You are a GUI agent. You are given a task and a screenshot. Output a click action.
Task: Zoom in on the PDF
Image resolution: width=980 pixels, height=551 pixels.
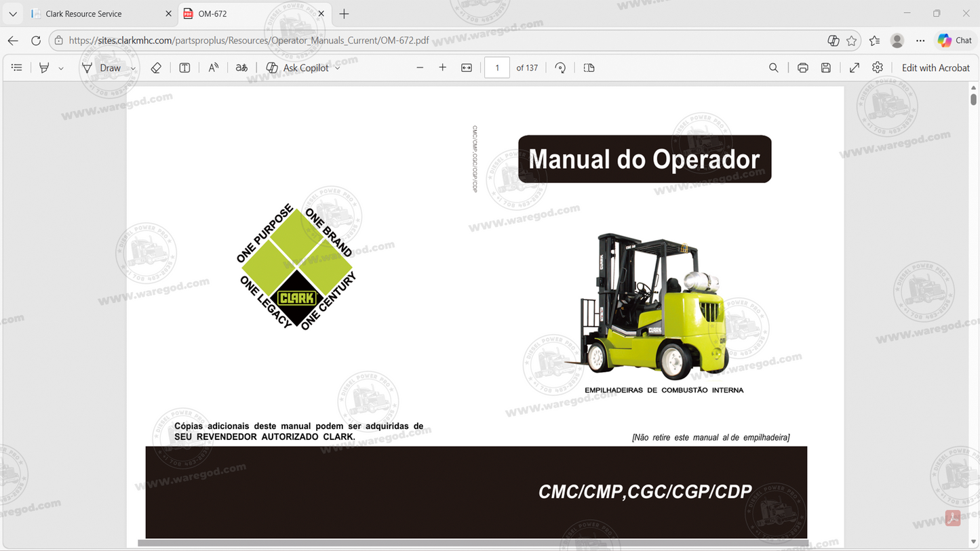click(443, 68)
